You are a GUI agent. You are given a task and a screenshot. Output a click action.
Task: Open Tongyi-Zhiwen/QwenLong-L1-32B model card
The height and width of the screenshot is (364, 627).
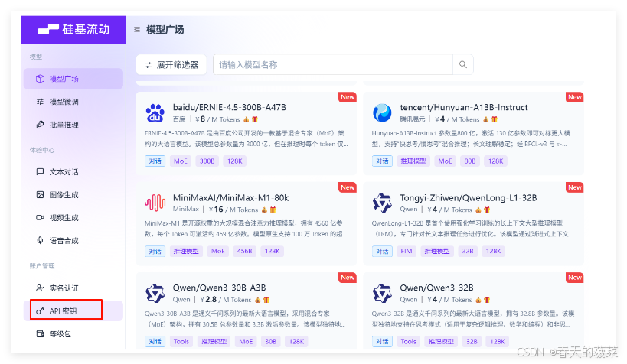(473, 224)
